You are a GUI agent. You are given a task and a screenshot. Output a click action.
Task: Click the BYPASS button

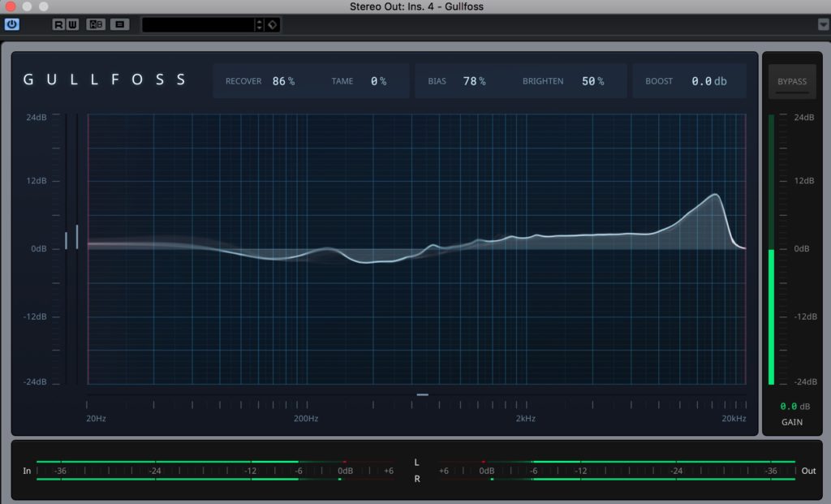[792, 81]
